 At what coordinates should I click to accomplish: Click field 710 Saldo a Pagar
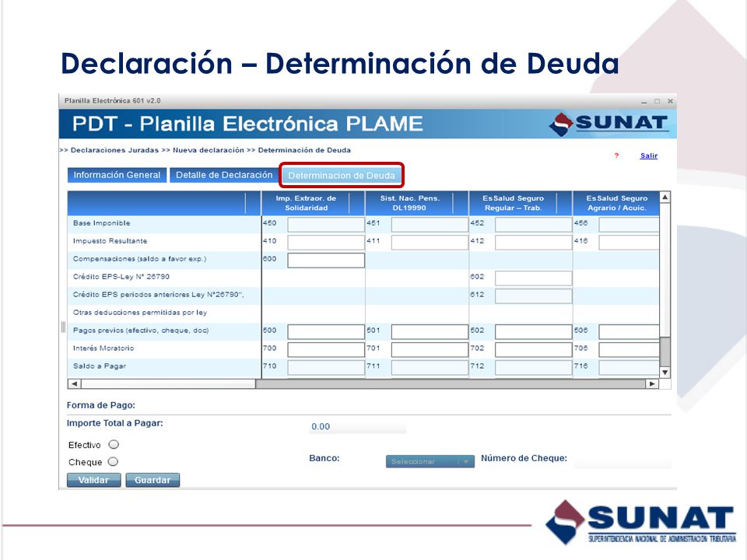(326, 368)
